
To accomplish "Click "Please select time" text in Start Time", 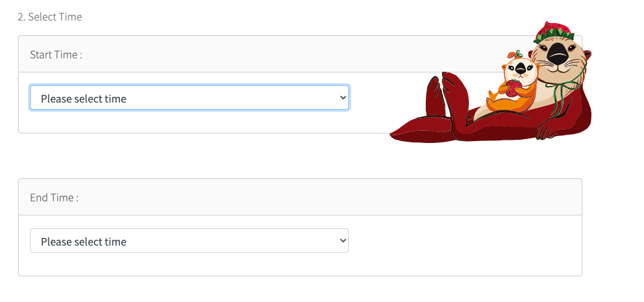I will pyautogui.click(x=83, y=99).
